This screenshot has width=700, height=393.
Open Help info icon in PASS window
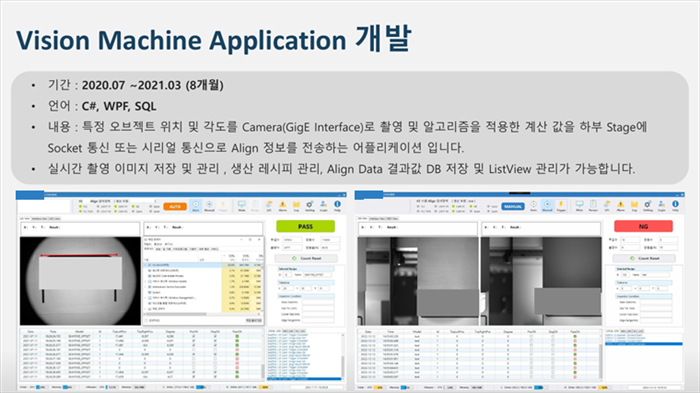point(338,205)
